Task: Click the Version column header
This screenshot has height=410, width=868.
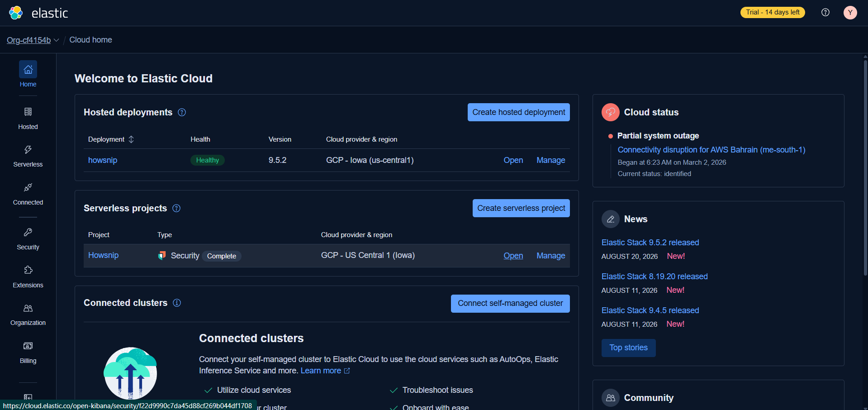Action: (280, 139)
